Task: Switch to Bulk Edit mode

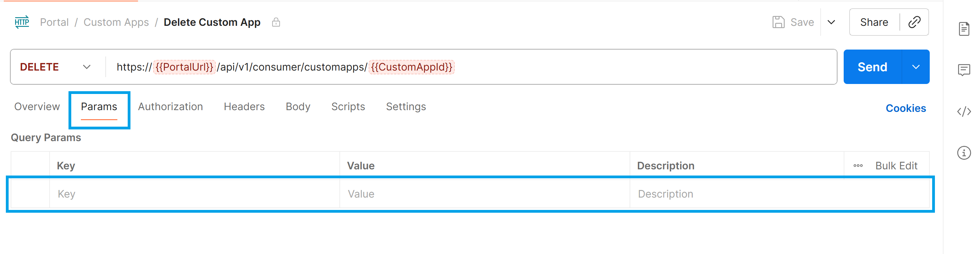Action: (896, 166)
